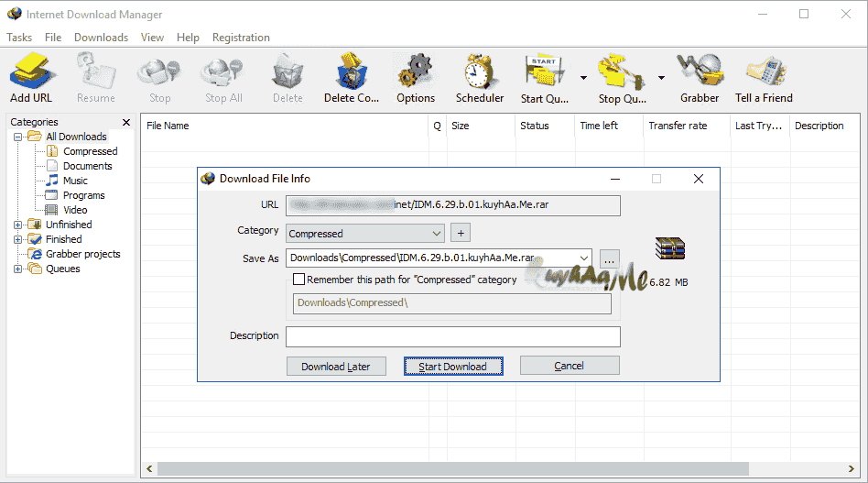Click the scrollbar right arrow
Image resolution: width=868 pixels, height=483 pixels.
(852, 468)
